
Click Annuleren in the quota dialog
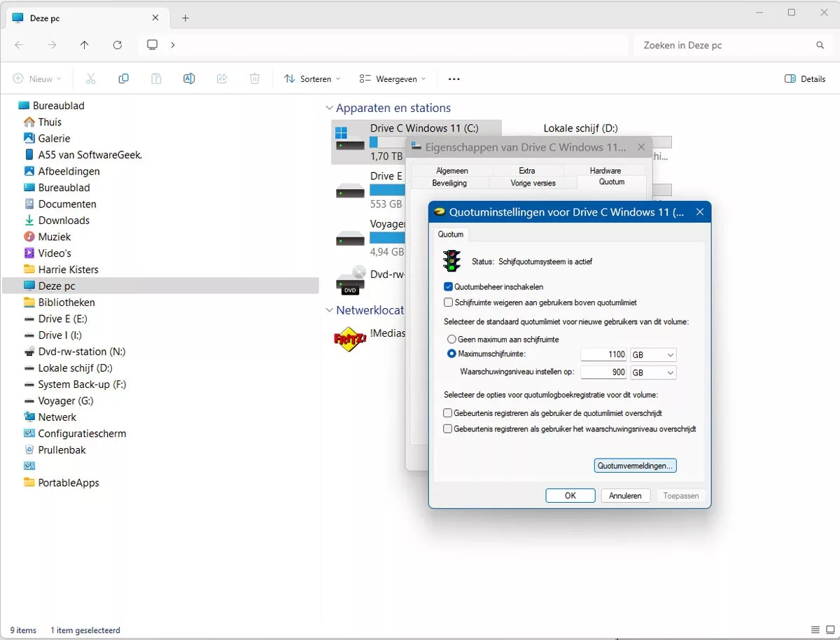pyautogui.click(x=625, y=496)
